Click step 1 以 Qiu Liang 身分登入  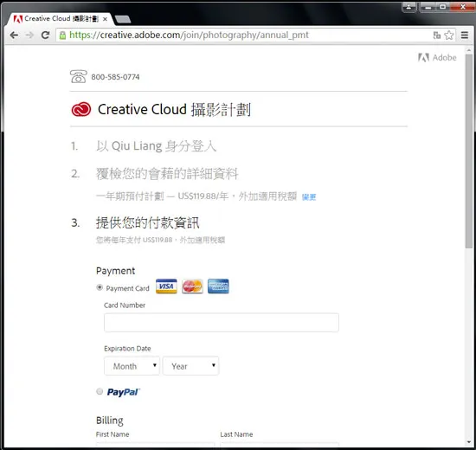pos(157,146)
